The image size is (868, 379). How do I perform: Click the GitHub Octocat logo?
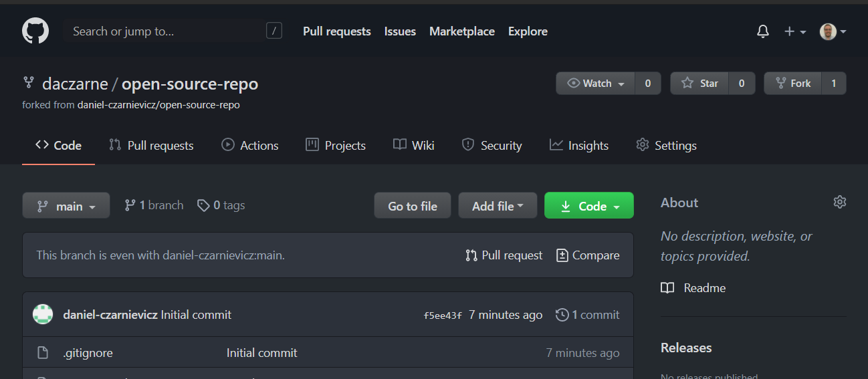[x=35, y=31]
